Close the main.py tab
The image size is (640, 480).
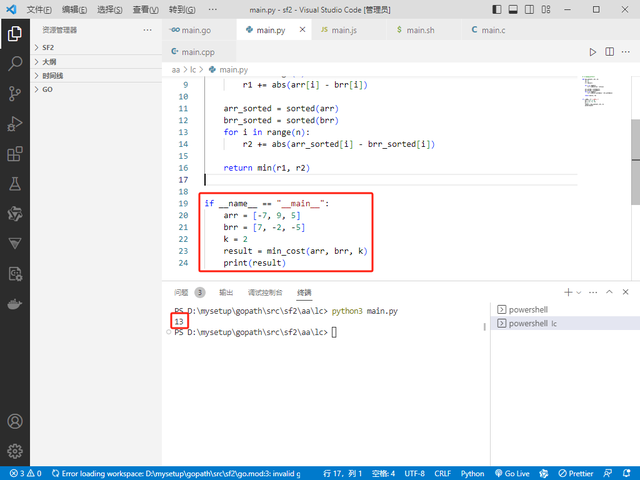click(302, 29)
